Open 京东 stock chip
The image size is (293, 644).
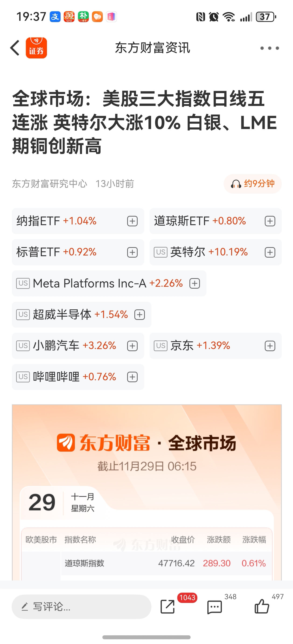(x=216, y=346)
